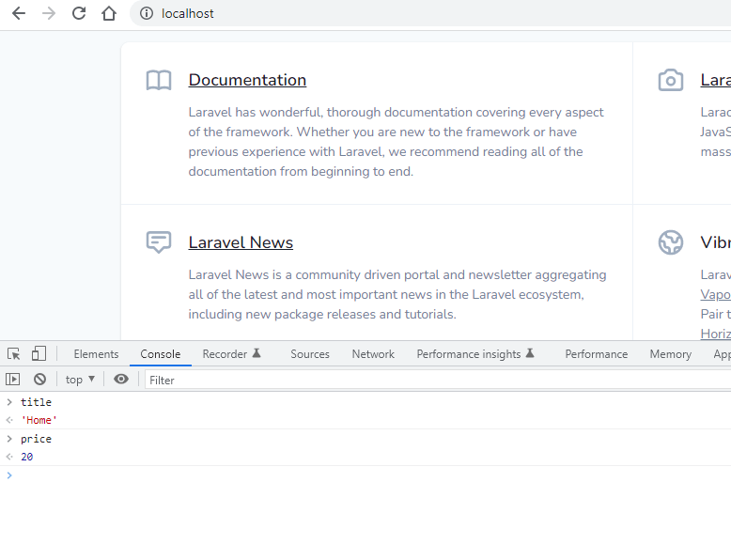This screenshot has height=560, width=731.
Task: Select the 'Home' console output value
Action: (39, 420)
